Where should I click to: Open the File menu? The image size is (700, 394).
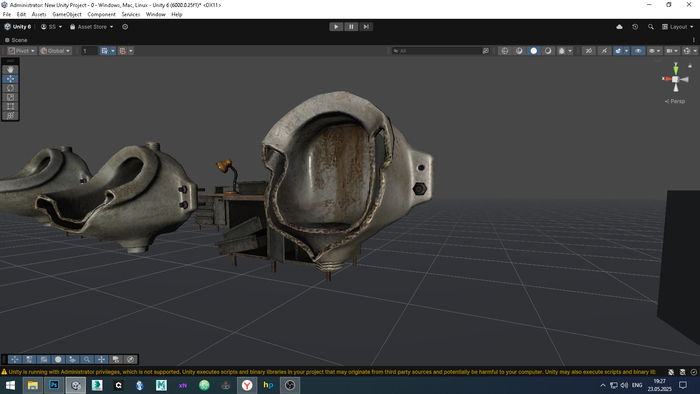(x=7, y=14)
